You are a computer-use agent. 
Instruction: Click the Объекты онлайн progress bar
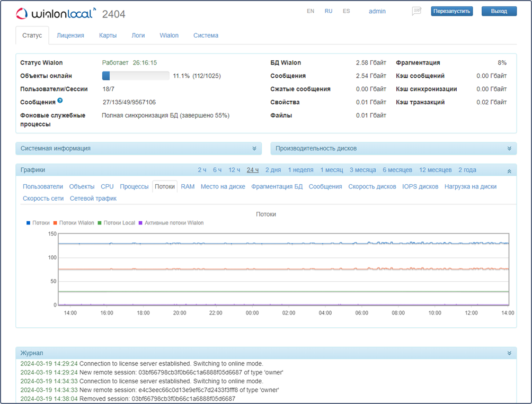136,76
